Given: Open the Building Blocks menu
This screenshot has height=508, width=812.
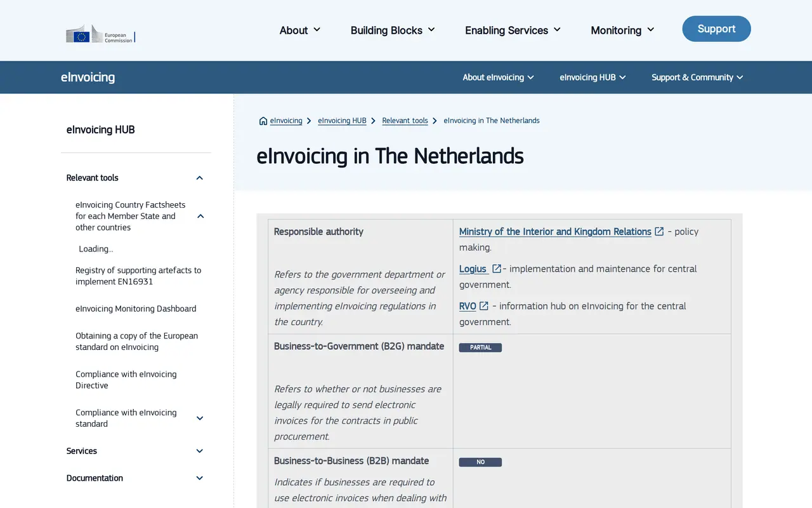Looking at the screenshot, I should coord(393,30).
